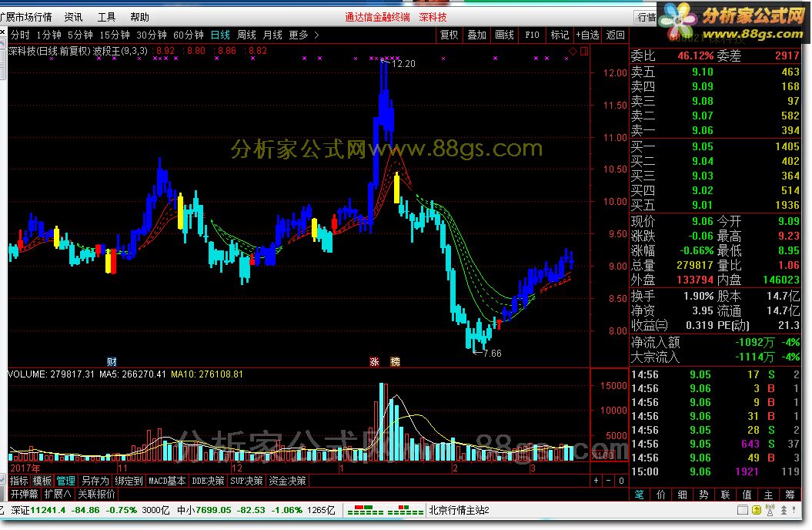Click the 关联报价 button

(x=97, y=495)
